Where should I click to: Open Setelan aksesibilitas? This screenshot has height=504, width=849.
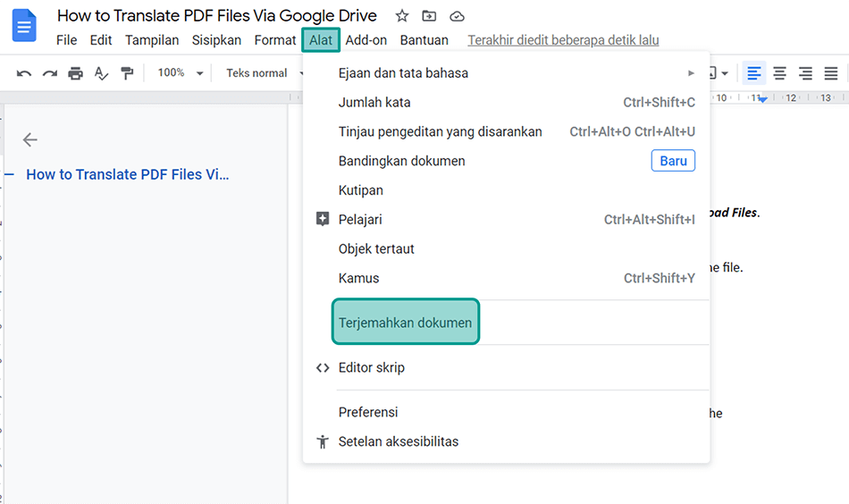tap(506, 441)
